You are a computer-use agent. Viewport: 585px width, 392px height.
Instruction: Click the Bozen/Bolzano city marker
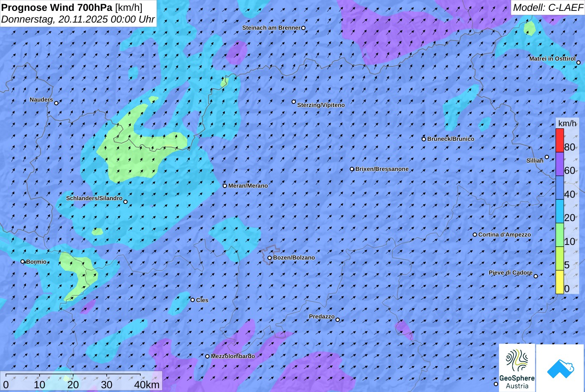point(270,258)
